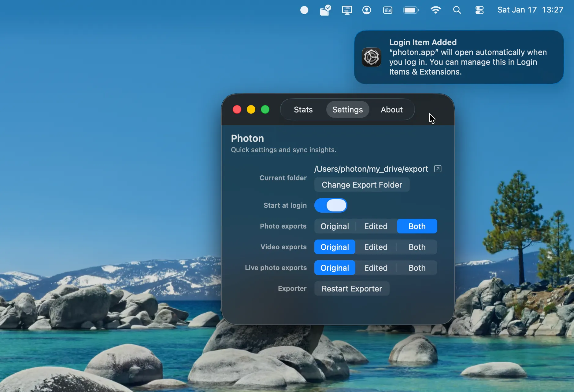Image resolution: width=574 pixels, height=392 pixels.
Task: Set Live photo exports to Original
Action: pyautogui.click(x=335, y=268)
